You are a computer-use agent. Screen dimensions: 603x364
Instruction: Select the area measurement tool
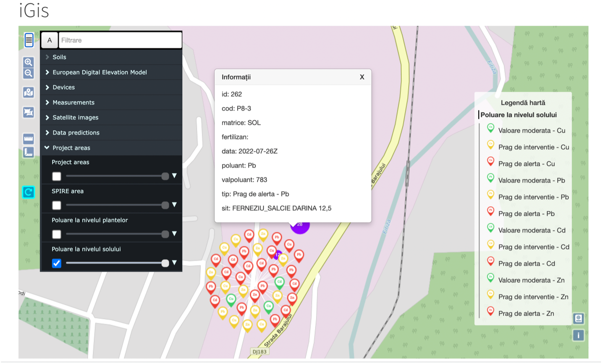tap(28, 152)
